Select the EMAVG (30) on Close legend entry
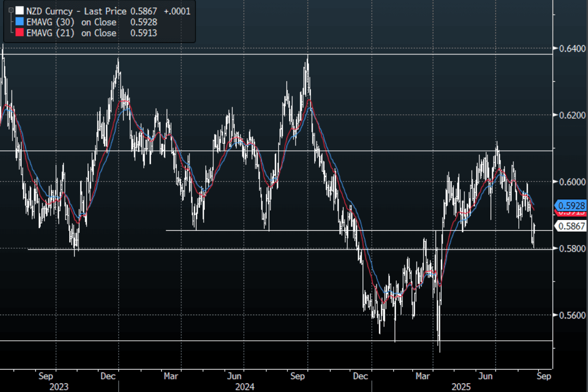 (x=71, y=22)
